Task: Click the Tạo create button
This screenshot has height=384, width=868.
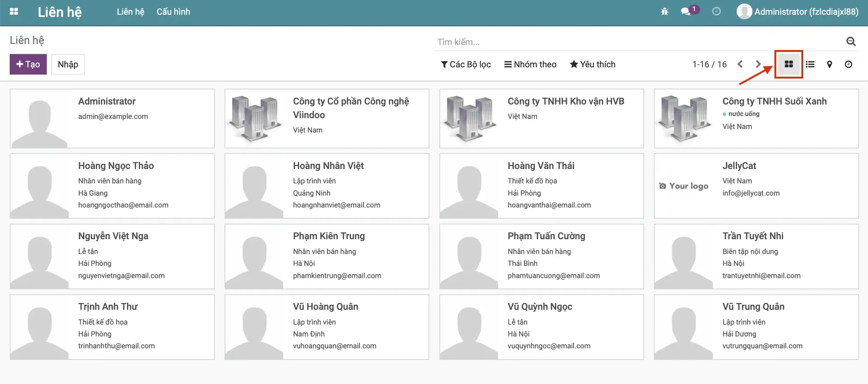Action: (28, 64)
